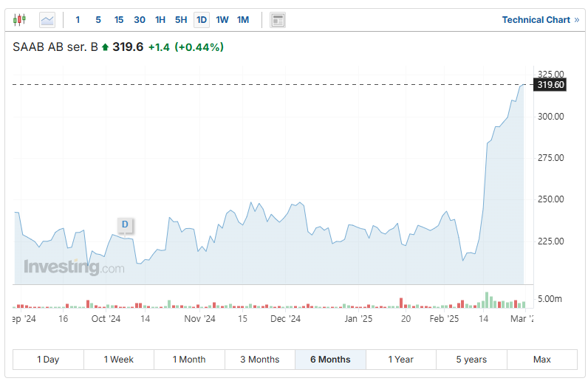Click the +0.44% change value
The width and height of the screenshot is (588, 381).
tap(199, 47)
